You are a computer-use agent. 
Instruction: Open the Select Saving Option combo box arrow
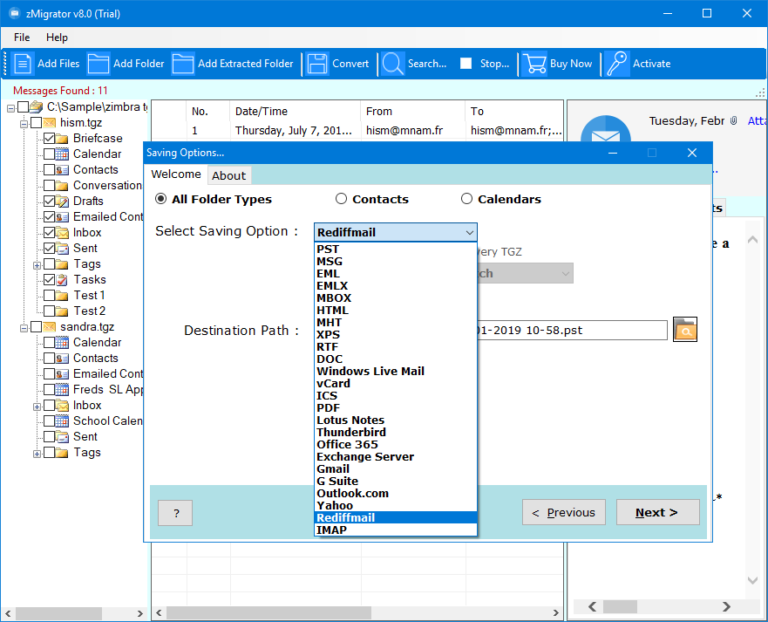469,232
